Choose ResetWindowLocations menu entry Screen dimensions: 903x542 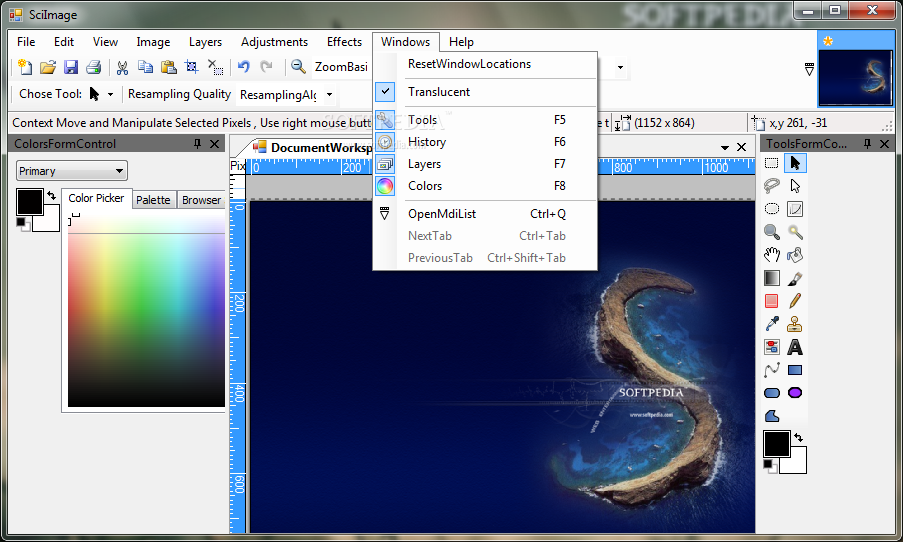(485, 64)
